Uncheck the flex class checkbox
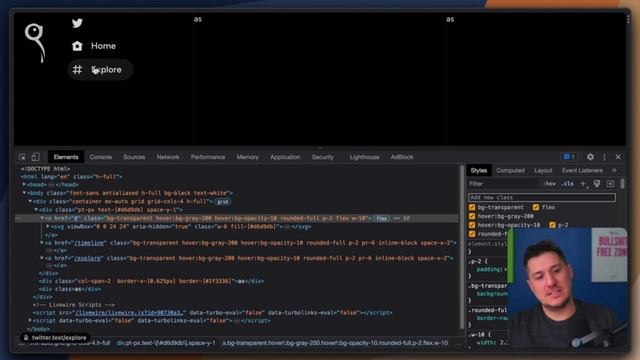Viewport: 640px width, 360px height. pyautogui.click(x=536, y=207)
